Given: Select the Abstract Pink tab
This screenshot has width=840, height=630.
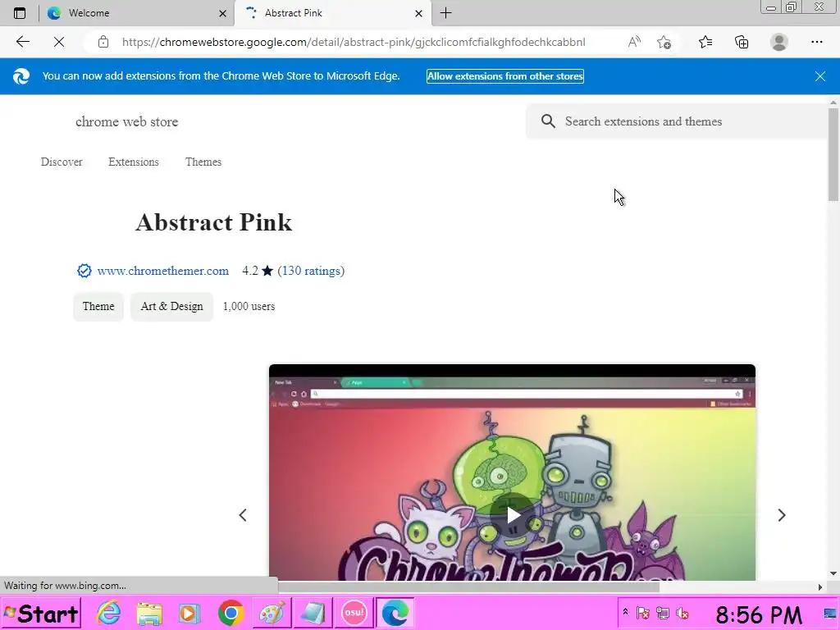Looking at the screenshot, I should (332, 13).
